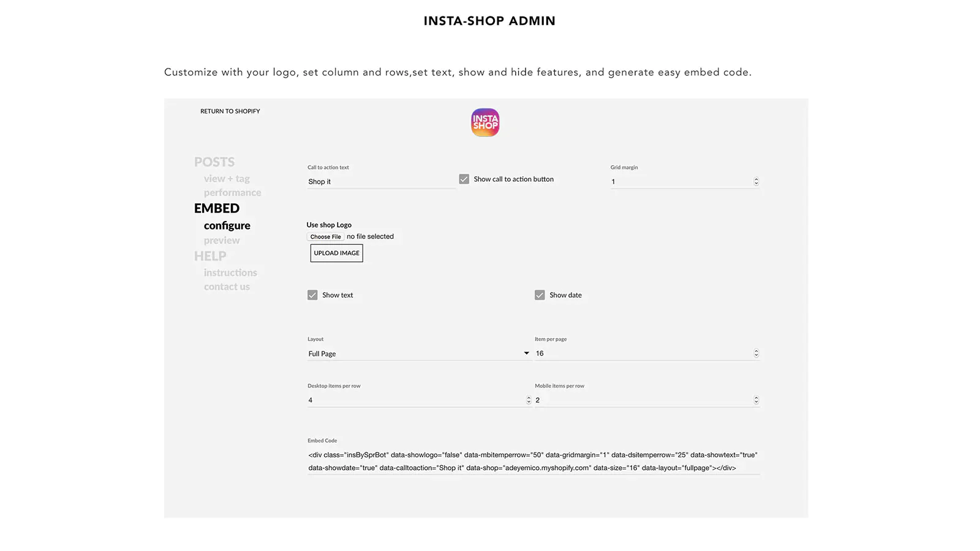This screenshot has height=551, width=980.
Task: Click the contact us link
Action: pyautogui.click(x=227, y=287)
